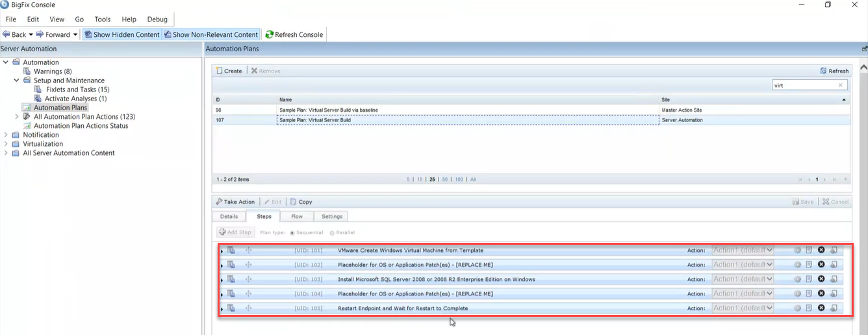Click the settings gear for VMware Create Windows Virtual Machine step
868x335 pixels.
click(797, 250)
